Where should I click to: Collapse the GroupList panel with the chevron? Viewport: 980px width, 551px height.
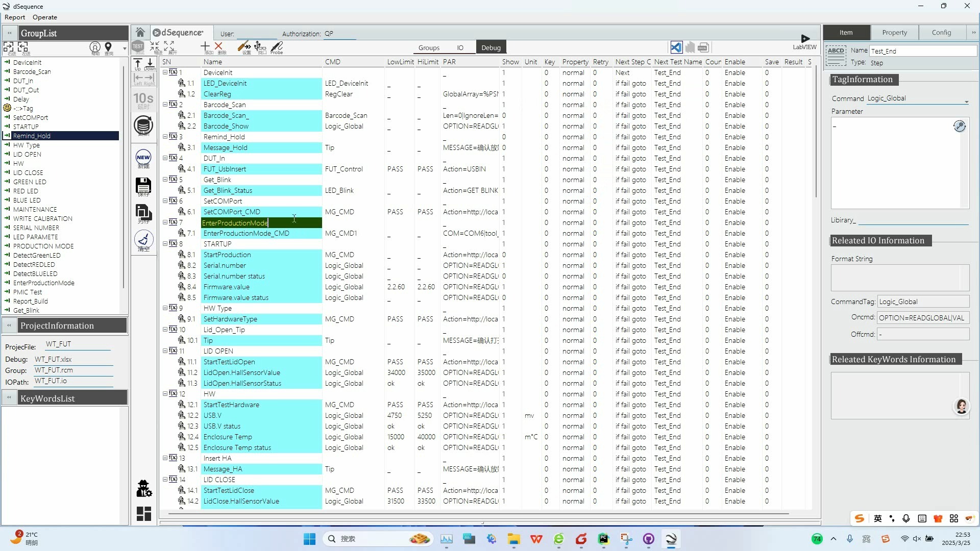[9, 33]
